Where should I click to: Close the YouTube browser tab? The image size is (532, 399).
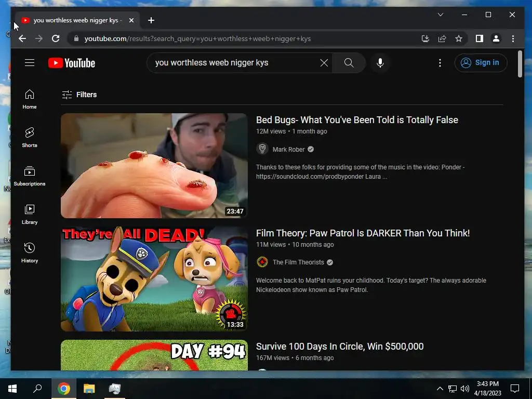pos(131,20)
